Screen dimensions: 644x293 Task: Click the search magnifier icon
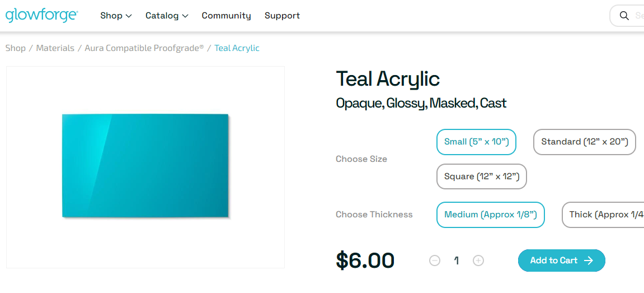(x=624, y=16)
